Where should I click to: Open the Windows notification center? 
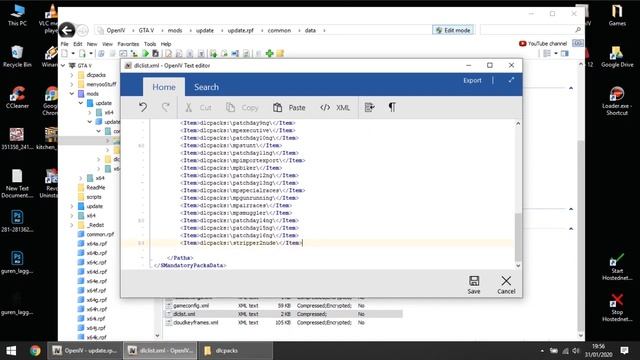[x=624, y=351]
